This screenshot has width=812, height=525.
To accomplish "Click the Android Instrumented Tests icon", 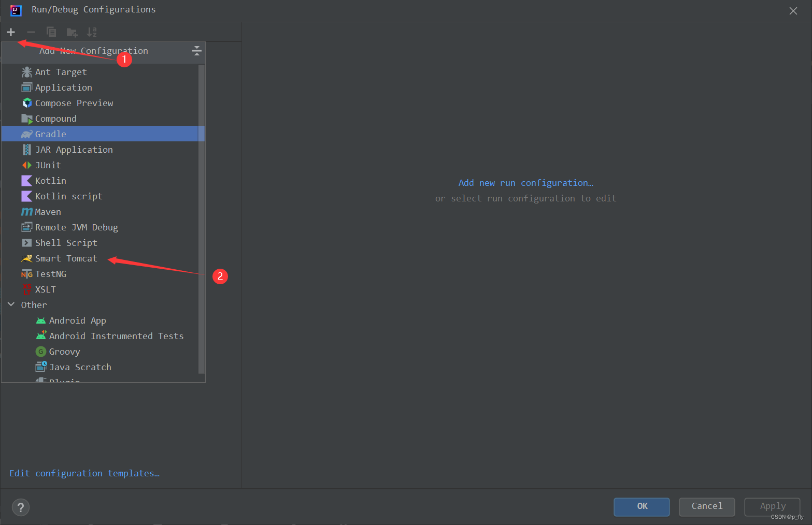I will point(41,336).
